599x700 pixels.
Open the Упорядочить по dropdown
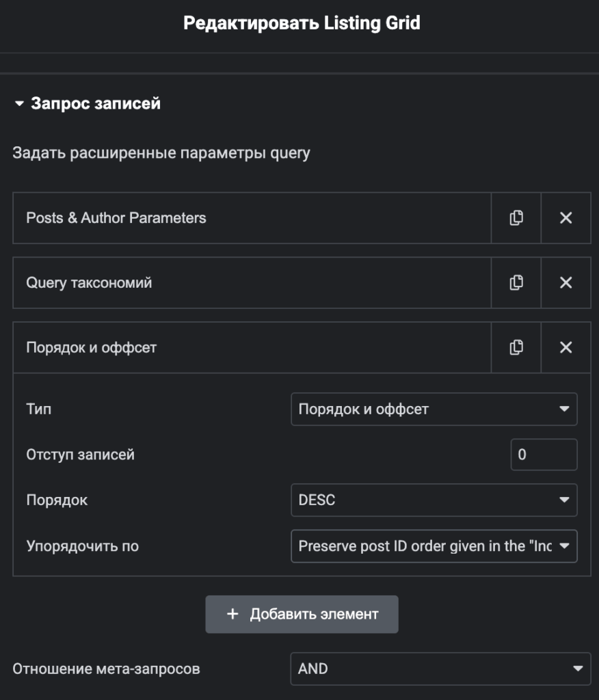click(x=434, y=546)
